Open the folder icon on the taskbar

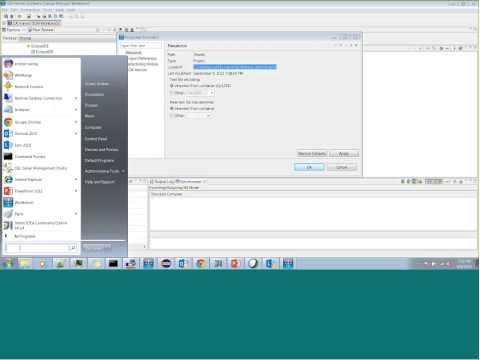click(x=25, y=264)
